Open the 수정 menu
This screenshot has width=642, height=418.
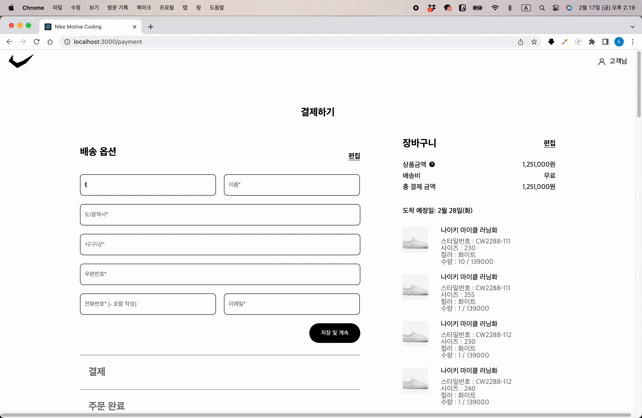[76, 8]
